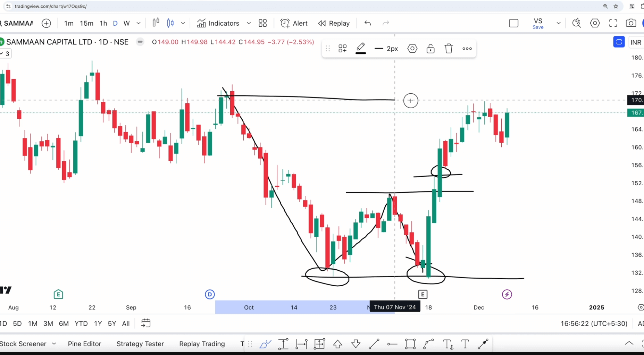Image resolution: width=644 pixels, height=355 pixels.
Task: Switch to 15m timeframe
Action: coord(86,23)
